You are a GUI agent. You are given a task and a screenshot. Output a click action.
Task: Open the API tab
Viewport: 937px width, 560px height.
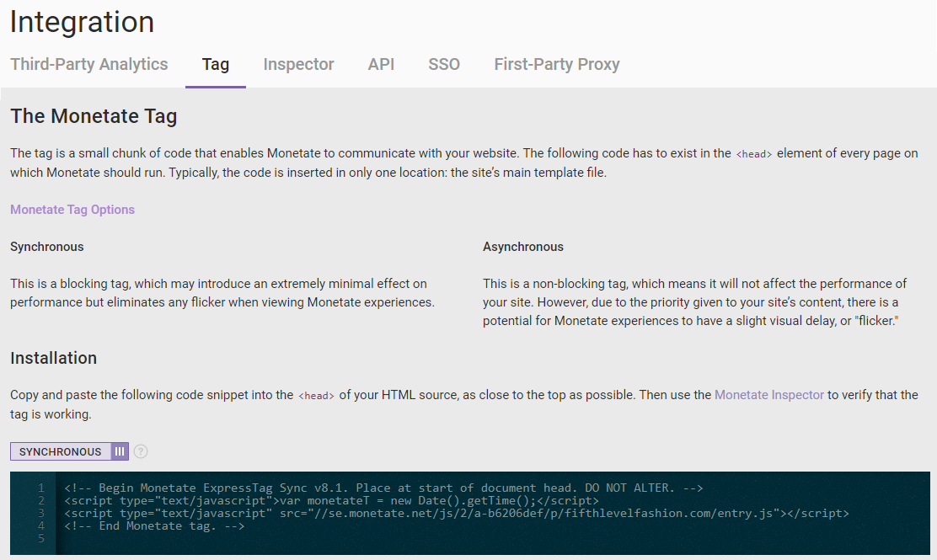pyautogui.click(x=381, y=64)
